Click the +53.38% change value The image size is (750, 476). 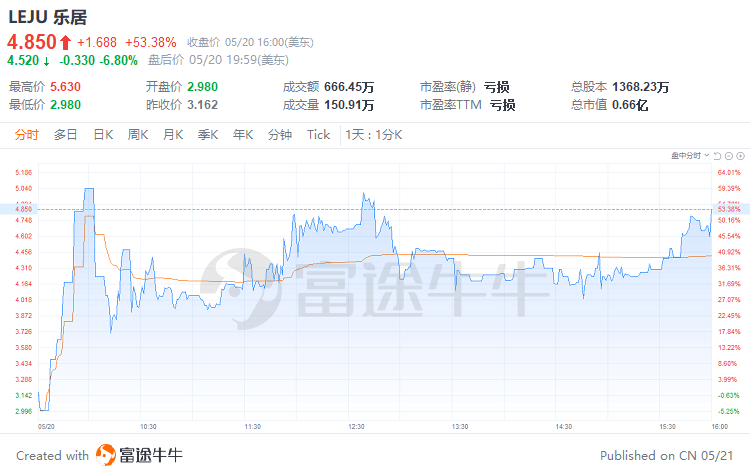coord(151,43)
